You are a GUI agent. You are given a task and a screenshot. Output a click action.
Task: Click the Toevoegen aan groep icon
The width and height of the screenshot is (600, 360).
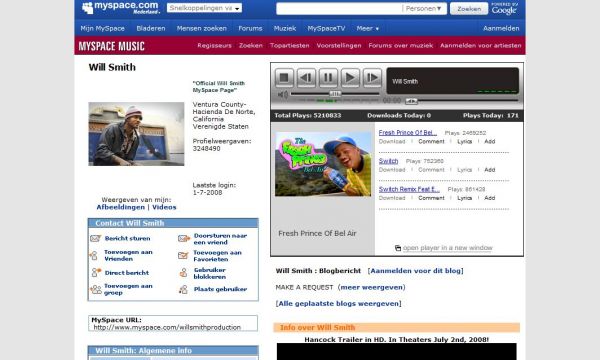[96, 289]
